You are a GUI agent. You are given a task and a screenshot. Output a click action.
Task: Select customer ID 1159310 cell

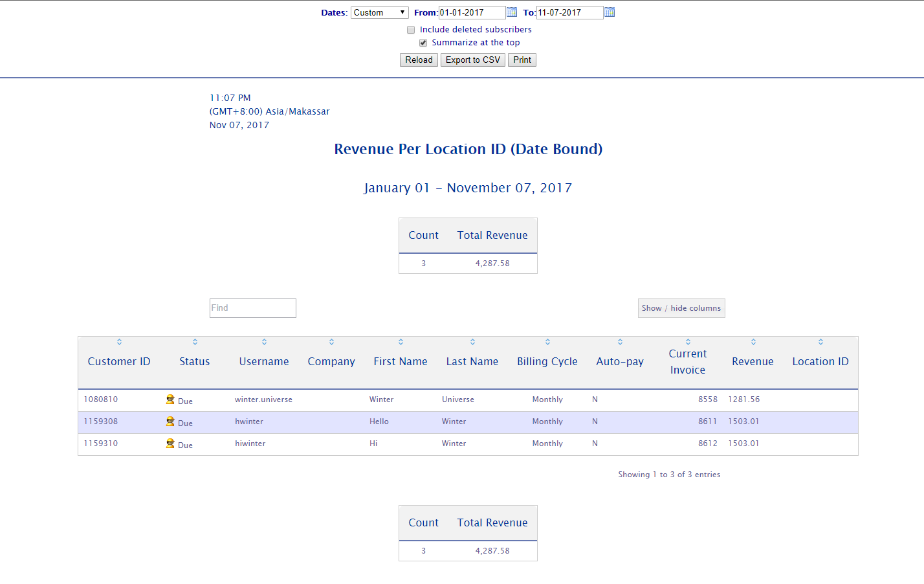[x=101, y=444]
